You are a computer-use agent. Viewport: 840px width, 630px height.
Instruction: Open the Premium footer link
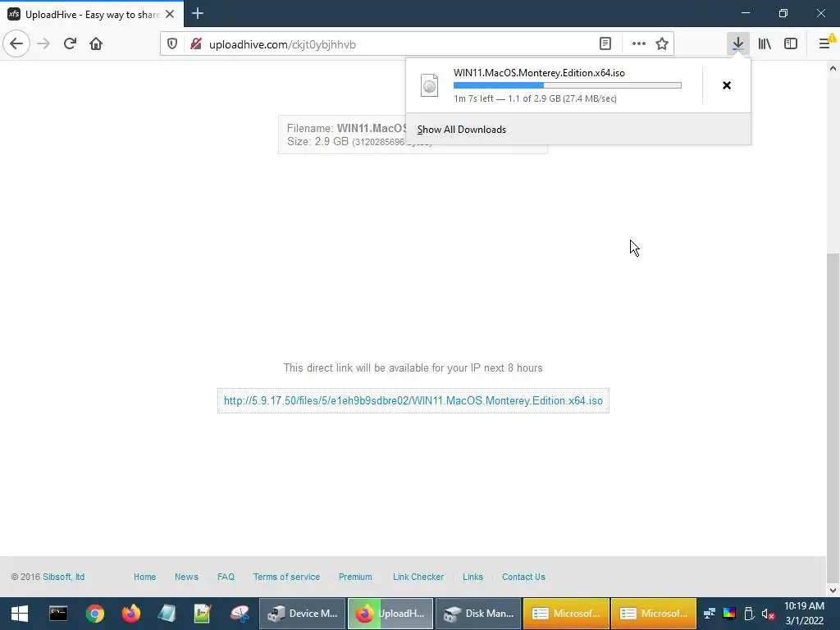click(355, 577)
